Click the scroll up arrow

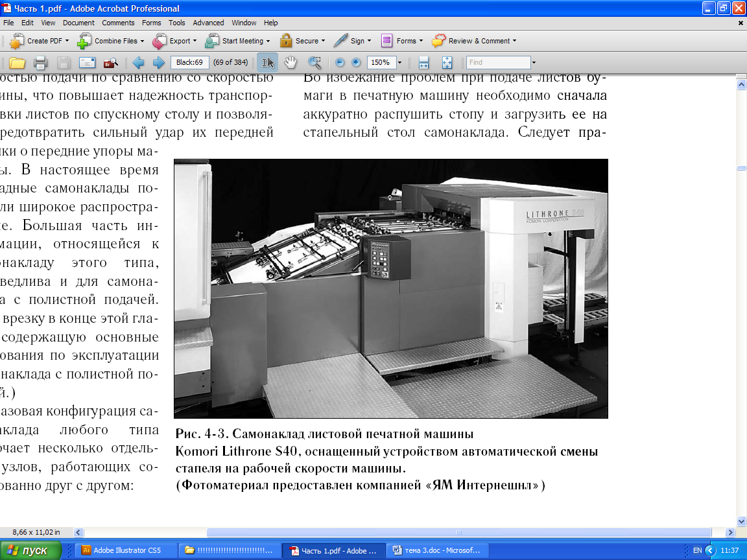coord(741,85)
